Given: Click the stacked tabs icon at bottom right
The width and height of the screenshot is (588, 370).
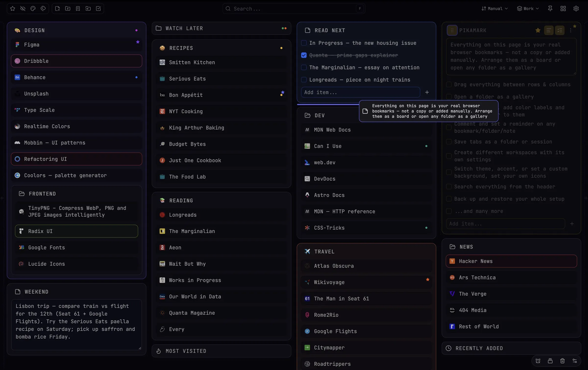Looking at the screenshot, I should click(x=550, y=361).
